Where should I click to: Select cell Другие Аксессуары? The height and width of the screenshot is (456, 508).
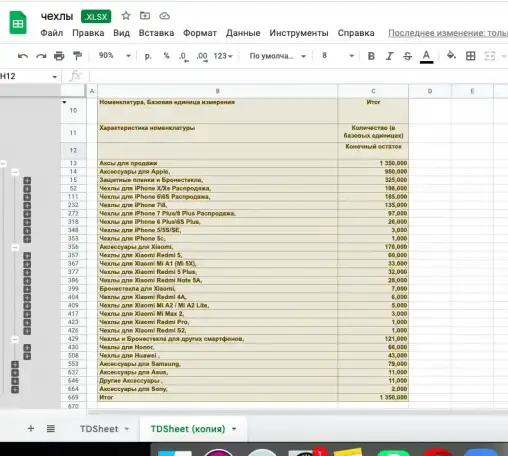tap(217, 380)
